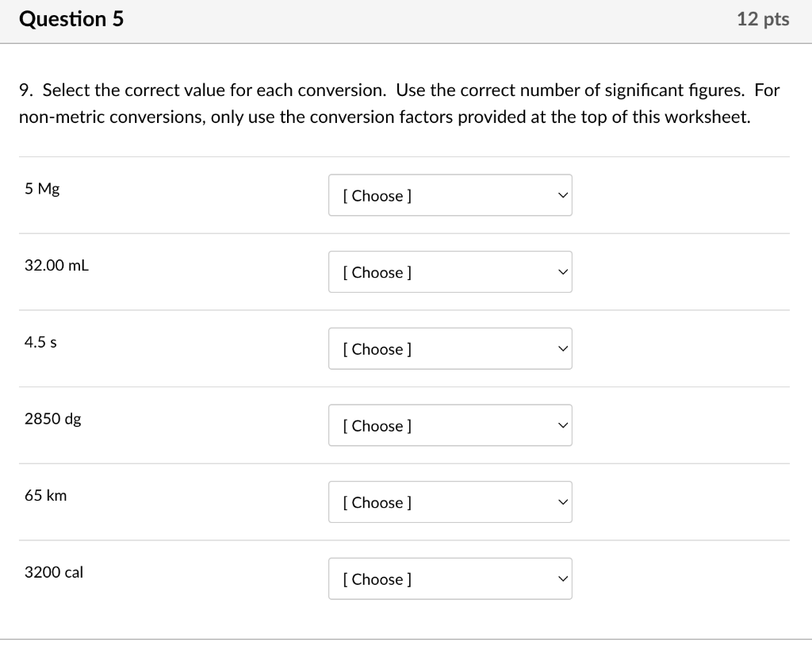Click the 5 Mg row label
The height and width of the screenshot is (657, 812).
click(x=41, y=189)
